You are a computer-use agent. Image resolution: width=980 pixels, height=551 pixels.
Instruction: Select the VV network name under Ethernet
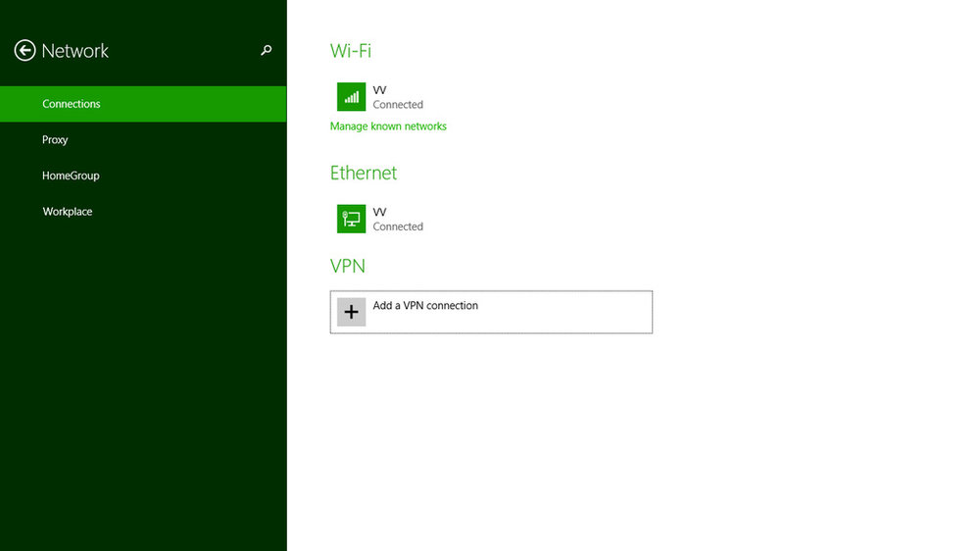coord(379,212)
